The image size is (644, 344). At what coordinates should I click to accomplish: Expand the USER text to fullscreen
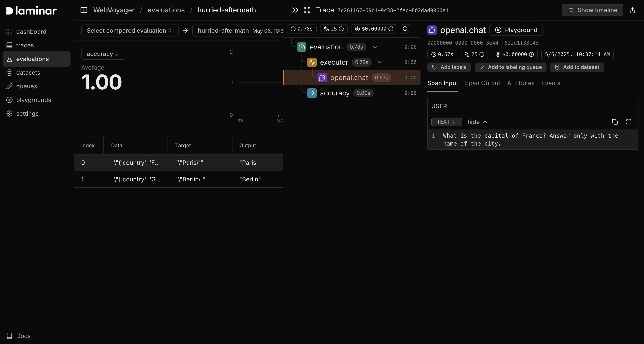(x=628, y=122)
